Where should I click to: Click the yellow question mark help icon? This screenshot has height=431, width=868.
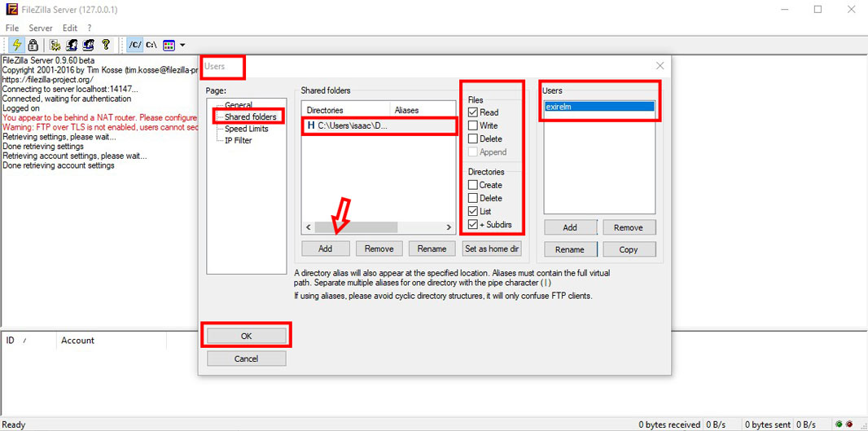[105, 45]
